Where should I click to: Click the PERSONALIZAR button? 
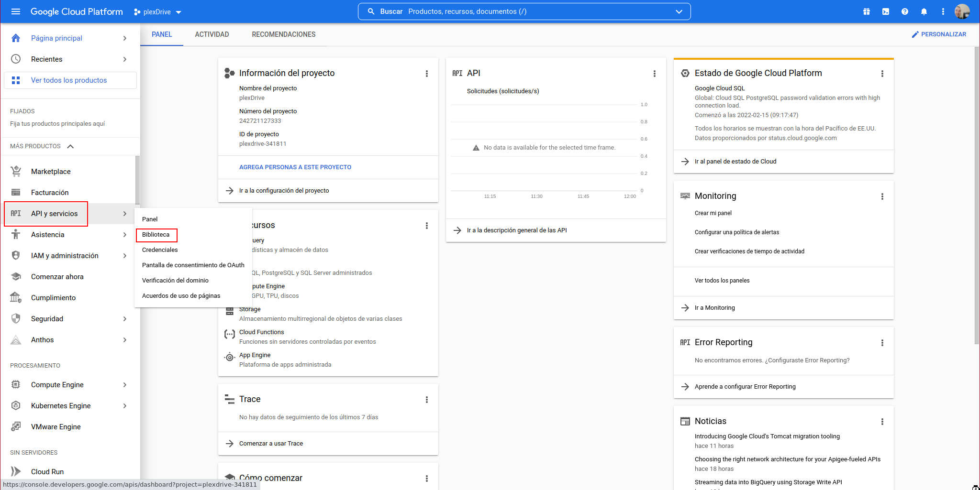coord(939,34)
